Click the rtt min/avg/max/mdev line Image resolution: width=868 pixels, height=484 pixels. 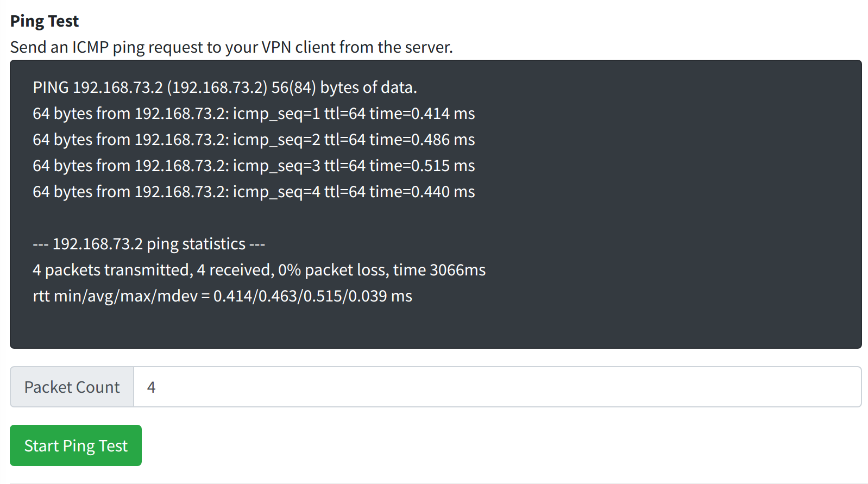tap(223, 296)
